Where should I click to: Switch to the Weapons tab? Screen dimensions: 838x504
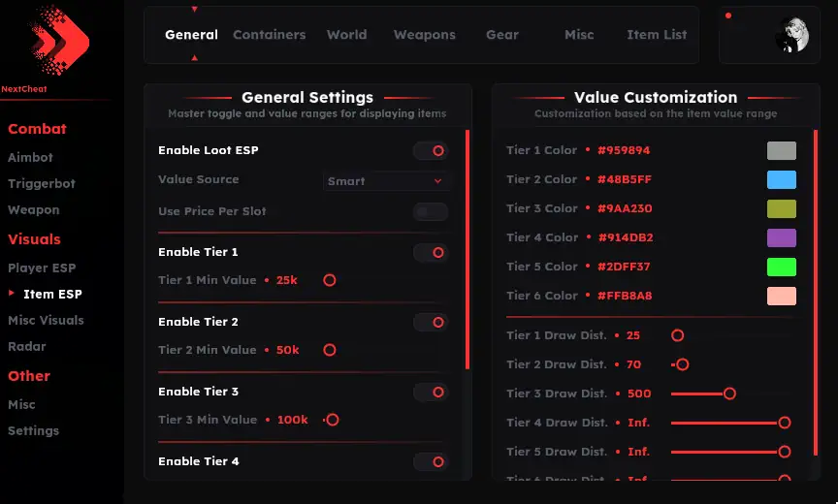click(x=425, y=35)
